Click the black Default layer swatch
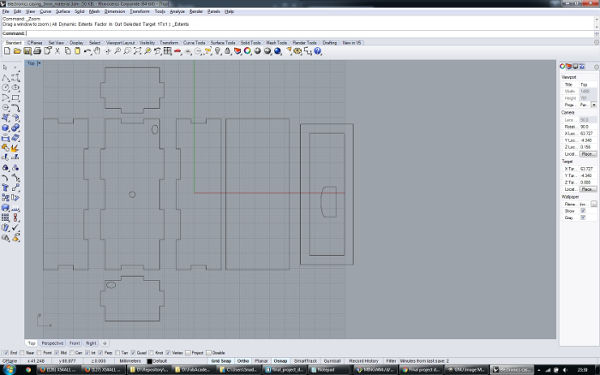Viewport: 600px width, 375px height. coord(150,361)
